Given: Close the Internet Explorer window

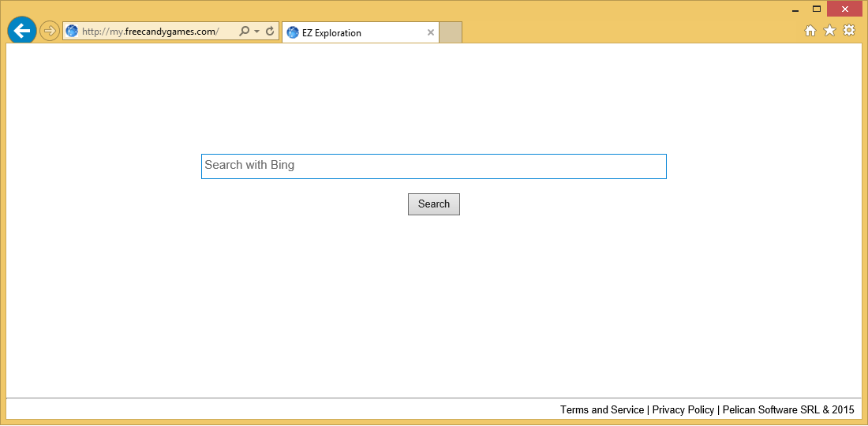Looking at the screenshot, I should [x=845, y=9].
